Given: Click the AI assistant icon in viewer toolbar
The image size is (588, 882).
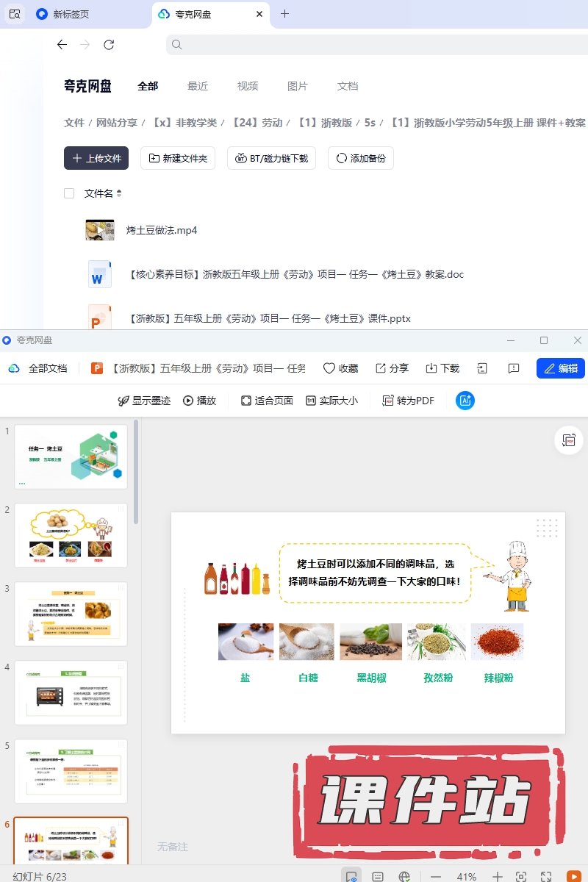Looking at the screenshot, I should (x=465, y=401).
